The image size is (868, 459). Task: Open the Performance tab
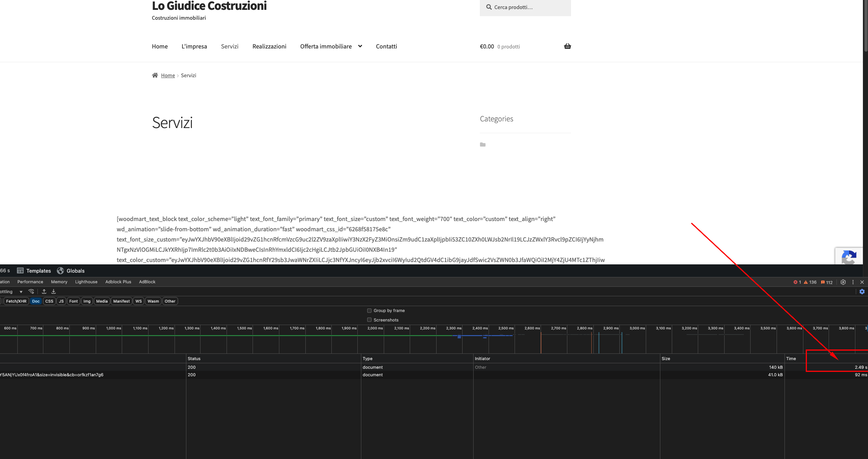click(x=30, y=282)
